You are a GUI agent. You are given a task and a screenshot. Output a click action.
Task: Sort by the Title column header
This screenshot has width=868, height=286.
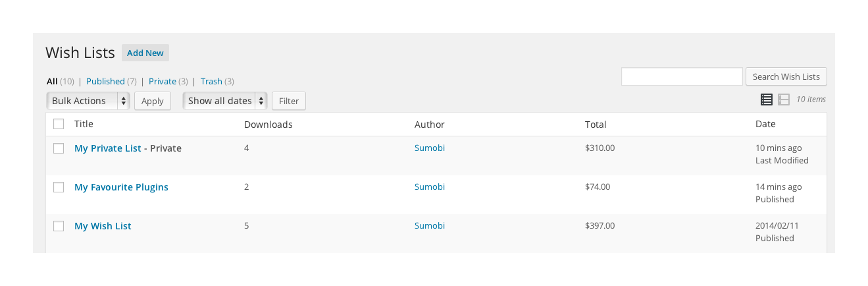pos(84,124)
